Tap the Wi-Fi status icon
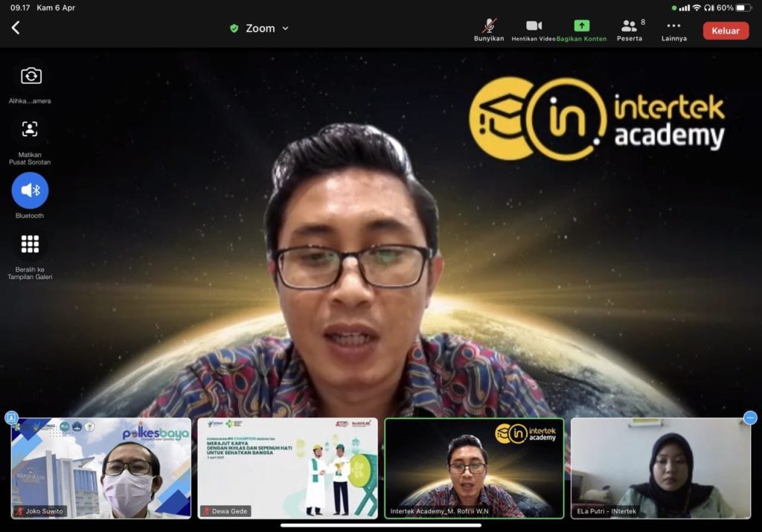762x532 pixels. click(697, 7)
